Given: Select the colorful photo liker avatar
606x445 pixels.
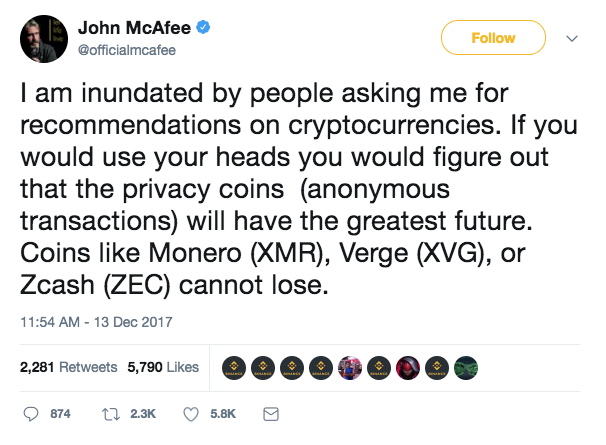Looking at the screenshot, I should coord(350,368).
